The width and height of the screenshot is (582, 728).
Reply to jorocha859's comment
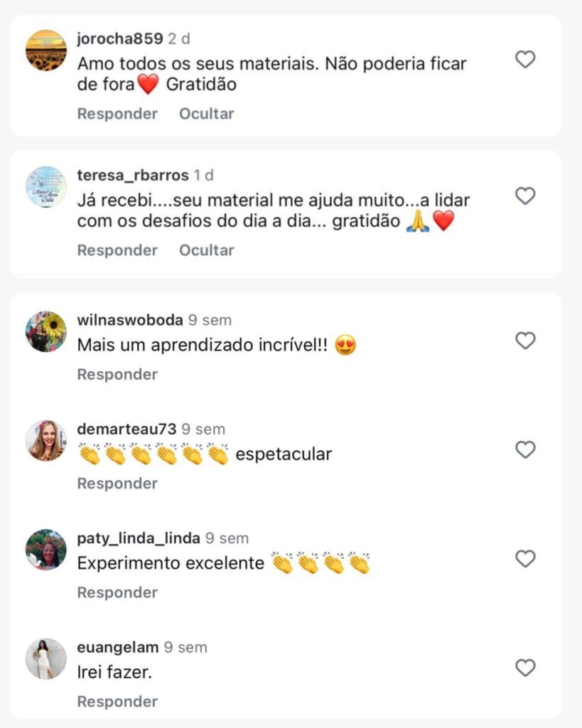[x=117, y=114]
